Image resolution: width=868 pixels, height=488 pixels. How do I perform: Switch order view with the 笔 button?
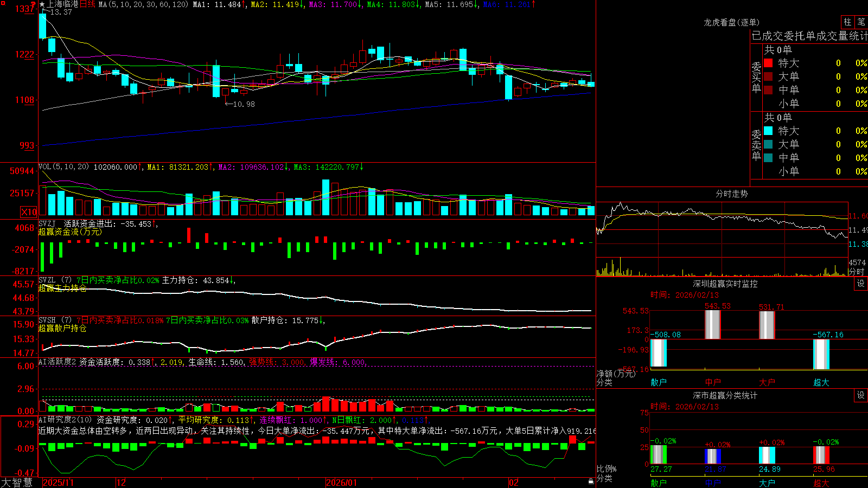[x=861, y=22]
